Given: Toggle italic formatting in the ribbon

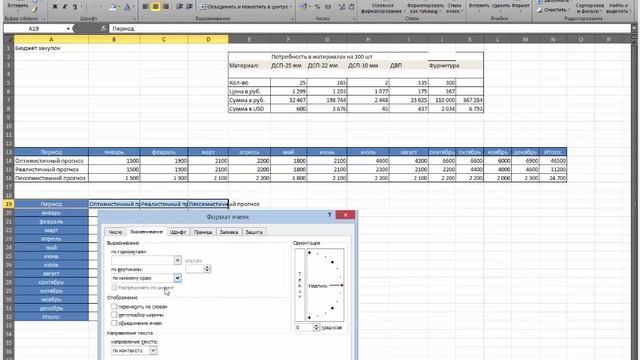Looking at the screenshot, I should 64,7.
